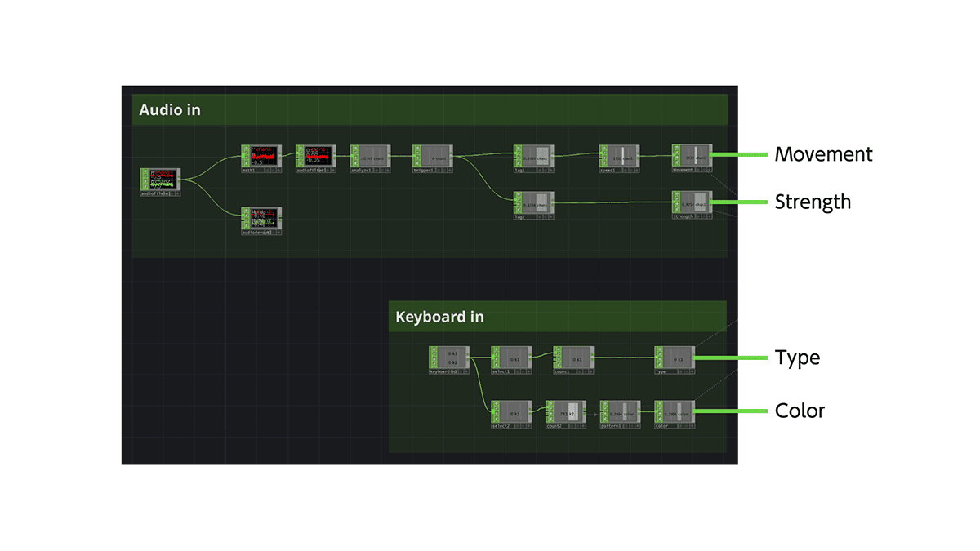Select the Movement null node

pyautogui.click(x=693, y=157)
